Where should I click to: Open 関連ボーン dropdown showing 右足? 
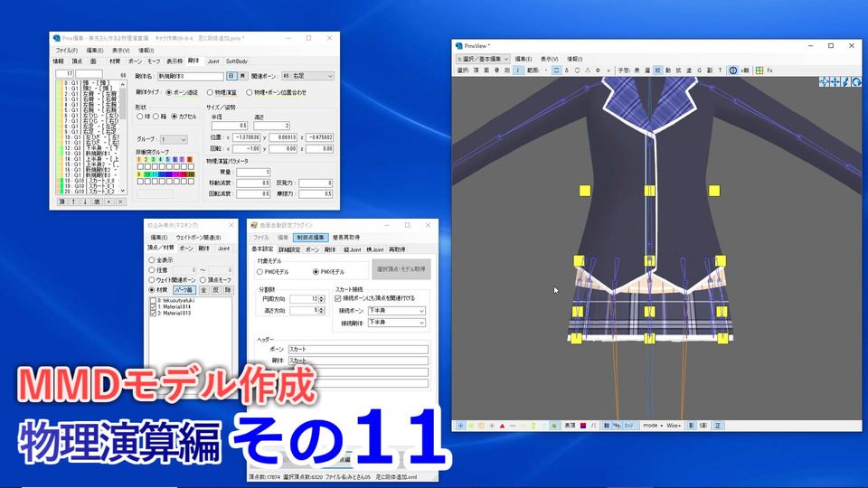pyautogui.click(x=307, y=76)
